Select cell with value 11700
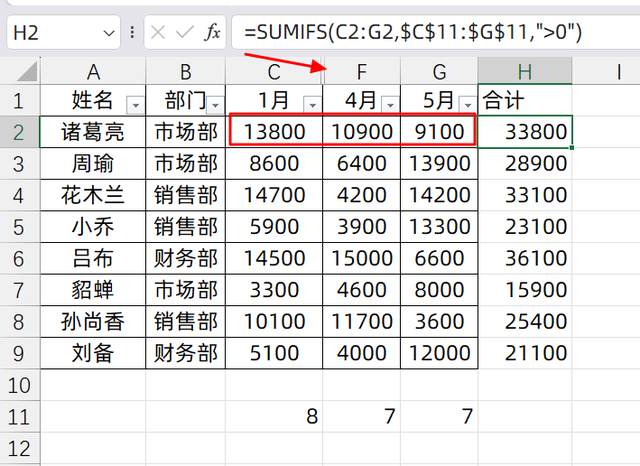Screen dimensions: 640x466 (x=362, y=322)
